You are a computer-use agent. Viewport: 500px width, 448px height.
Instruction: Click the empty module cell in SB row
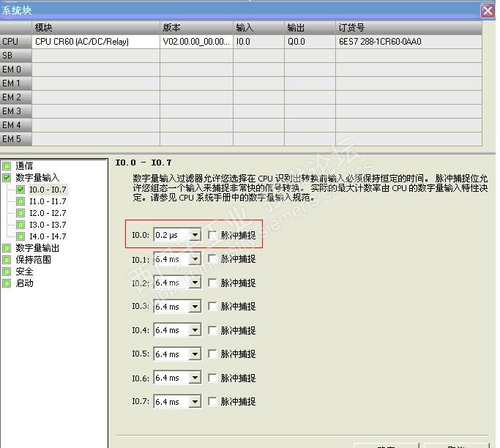click(96, 56)
